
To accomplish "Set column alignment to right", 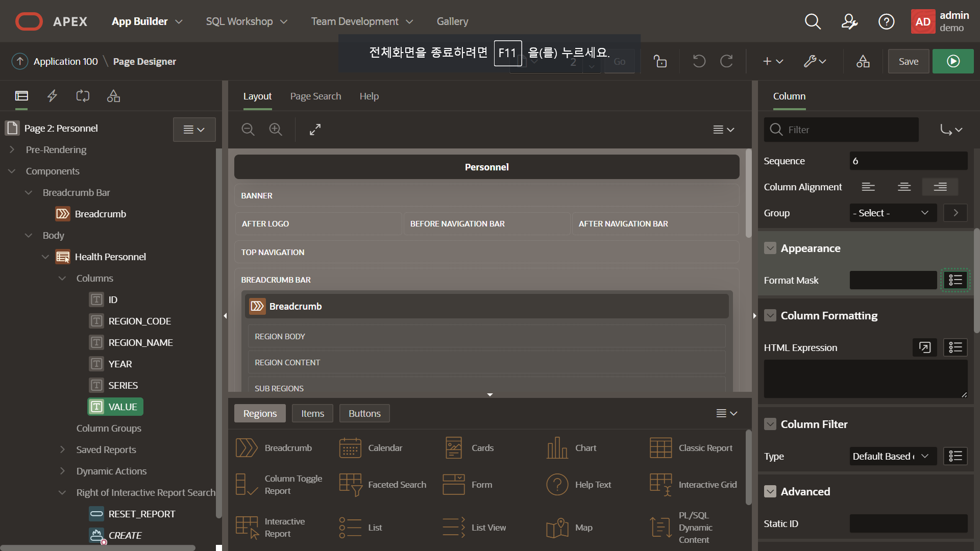I will pyautogui.click(x=940, y=187).
